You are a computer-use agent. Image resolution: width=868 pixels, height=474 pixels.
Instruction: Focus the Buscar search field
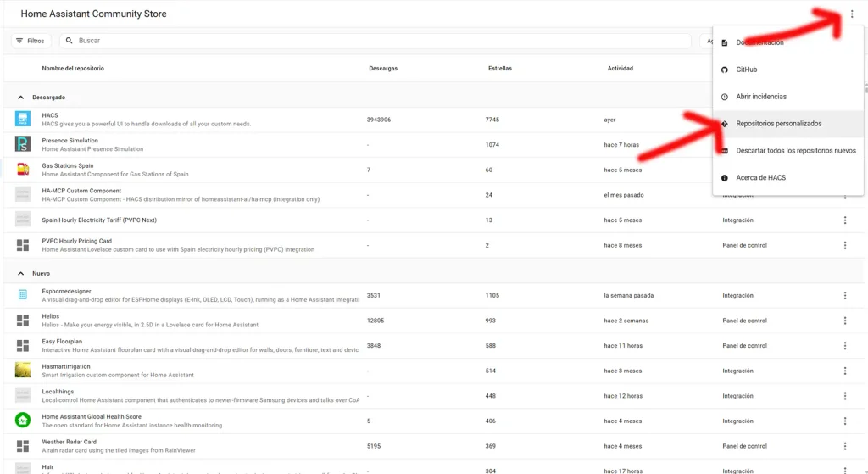tap(376, 41)
